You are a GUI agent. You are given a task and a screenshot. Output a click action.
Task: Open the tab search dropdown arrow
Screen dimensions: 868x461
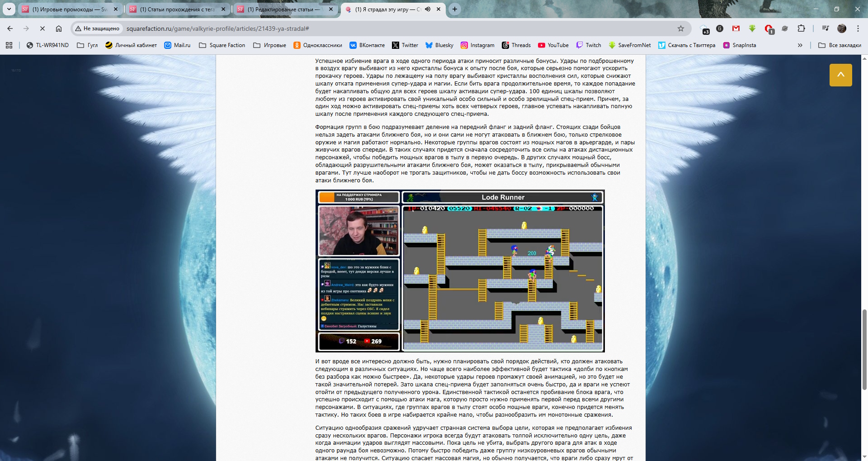9,9
